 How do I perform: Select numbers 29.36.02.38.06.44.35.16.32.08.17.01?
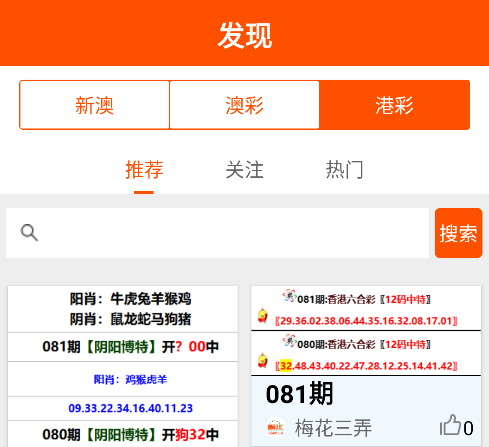(366, 321)
